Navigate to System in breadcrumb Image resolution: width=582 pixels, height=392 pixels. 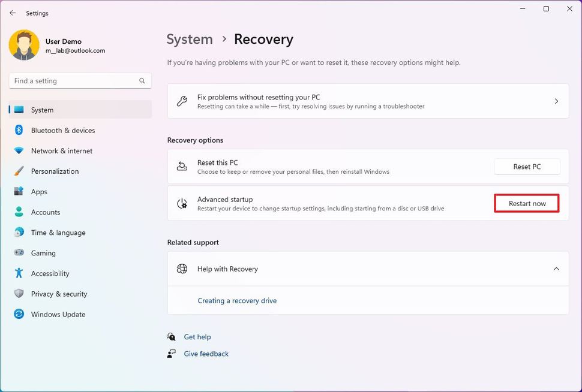pos(190,40)
